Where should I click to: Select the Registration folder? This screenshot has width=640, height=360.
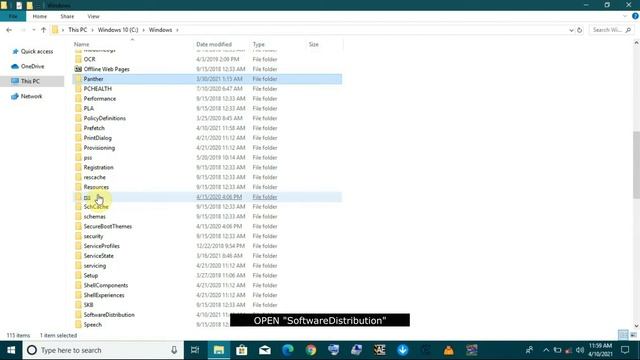(98, 167)
